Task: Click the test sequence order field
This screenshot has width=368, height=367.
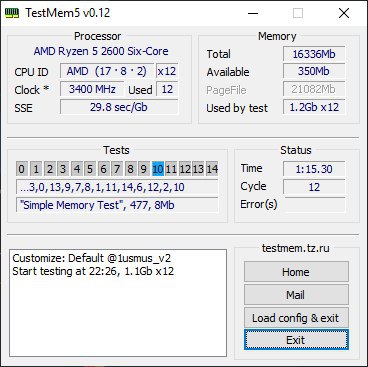Action: coord(117,187)
